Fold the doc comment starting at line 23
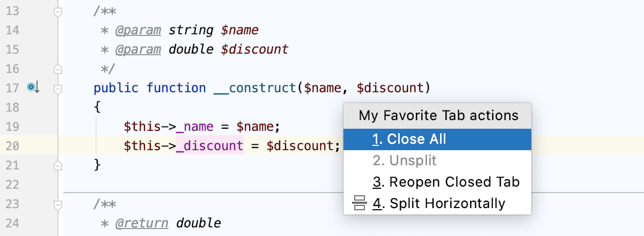This screenshot has height=236, width=644. click(58, 204)
